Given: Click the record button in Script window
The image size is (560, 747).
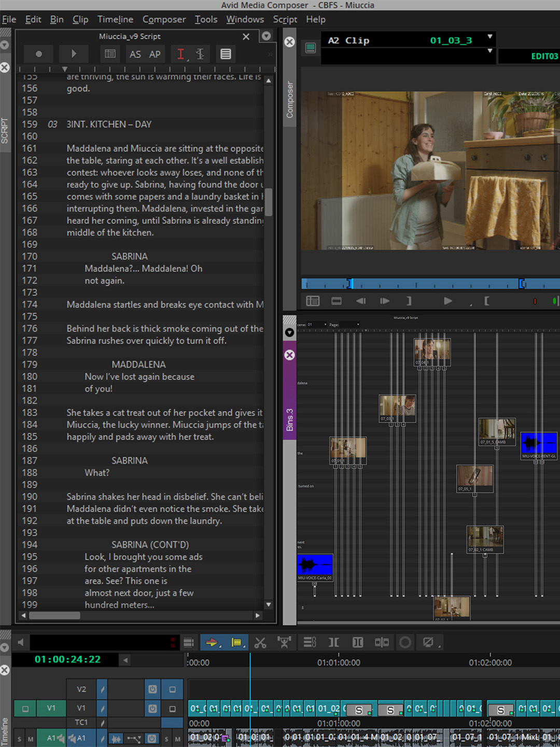Looking at the screenshot, I should [x=38, y=54].
